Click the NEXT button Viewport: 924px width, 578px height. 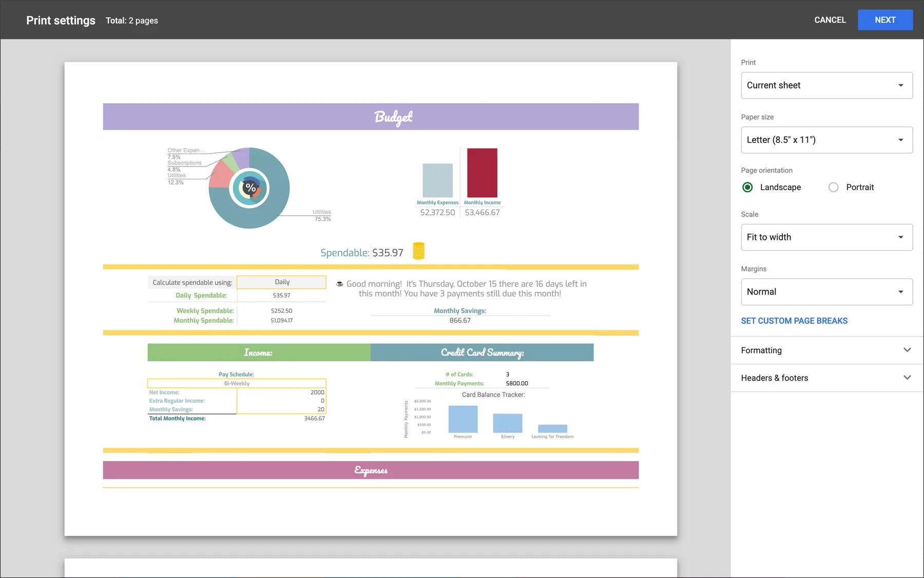pos(885,20)
